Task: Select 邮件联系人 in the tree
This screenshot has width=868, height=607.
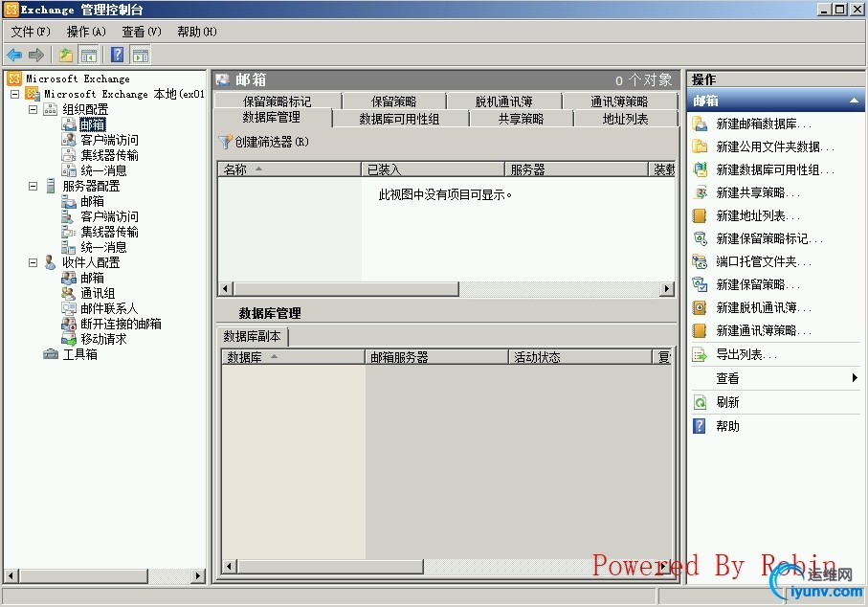Action: 109,308
